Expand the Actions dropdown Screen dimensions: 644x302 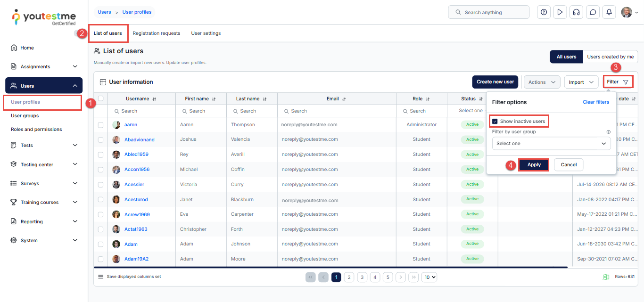point(542,82)
